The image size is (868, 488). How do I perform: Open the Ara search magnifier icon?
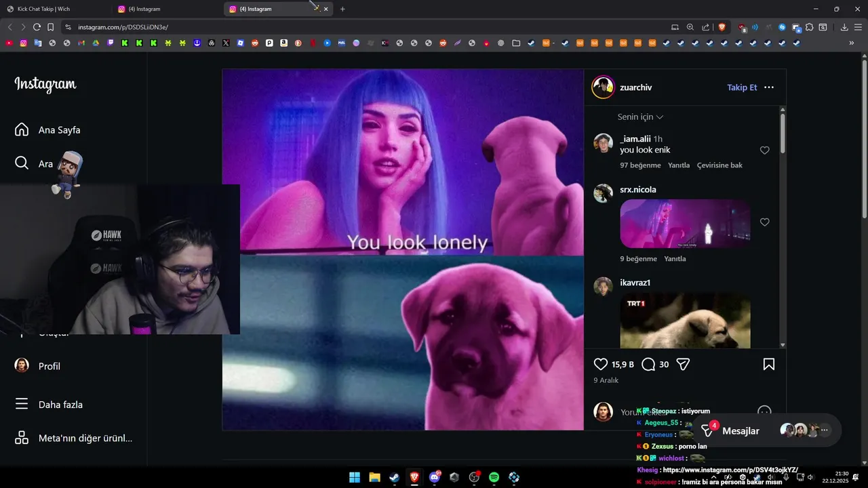[22, 163]
